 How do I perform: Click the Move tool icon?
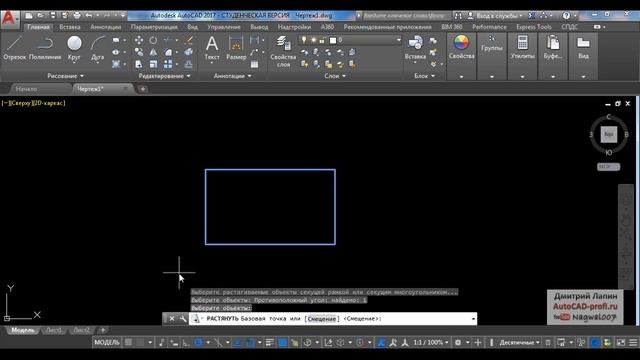[x=139, y=40]
